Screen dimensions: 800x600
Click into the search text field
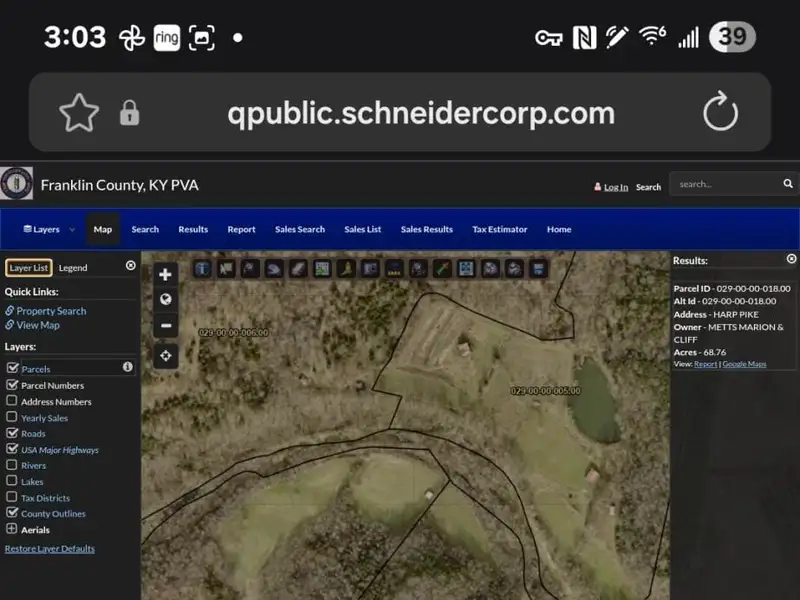click(723, 184)
